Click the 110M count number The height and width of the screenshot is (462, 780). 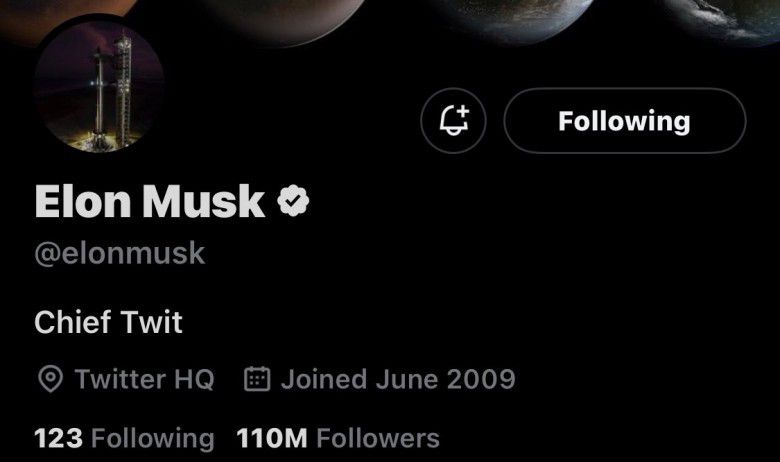[273, 438]
